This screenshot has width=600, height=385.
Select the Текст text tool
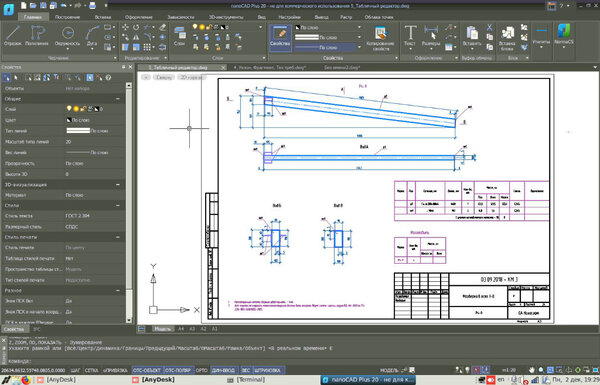[x=410, y=36]
